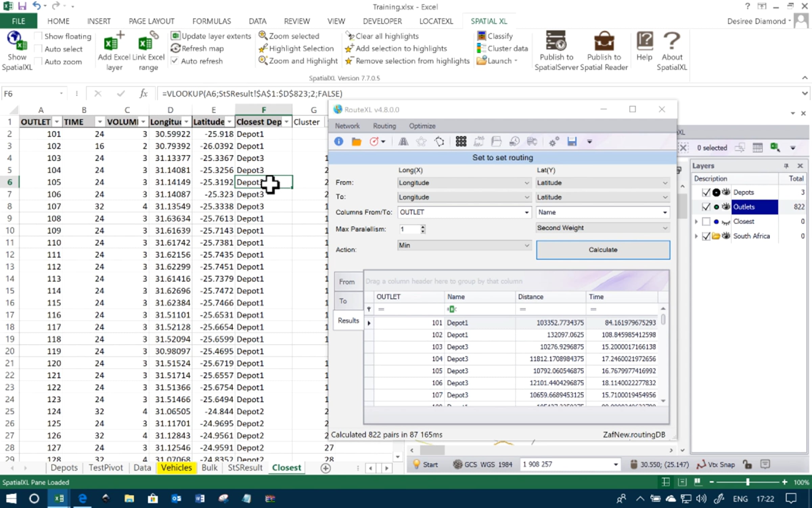Enable the Show floating checkbox
The width and height of the screenshot is (812, 508).
coord(38,36)
